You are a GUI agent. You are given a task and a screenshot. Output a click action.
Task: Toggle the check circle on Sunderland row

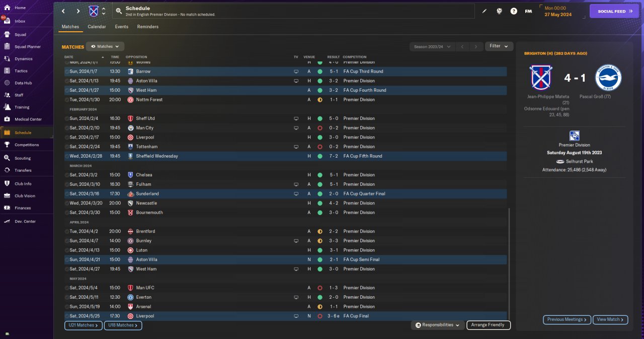coord(67,193)
